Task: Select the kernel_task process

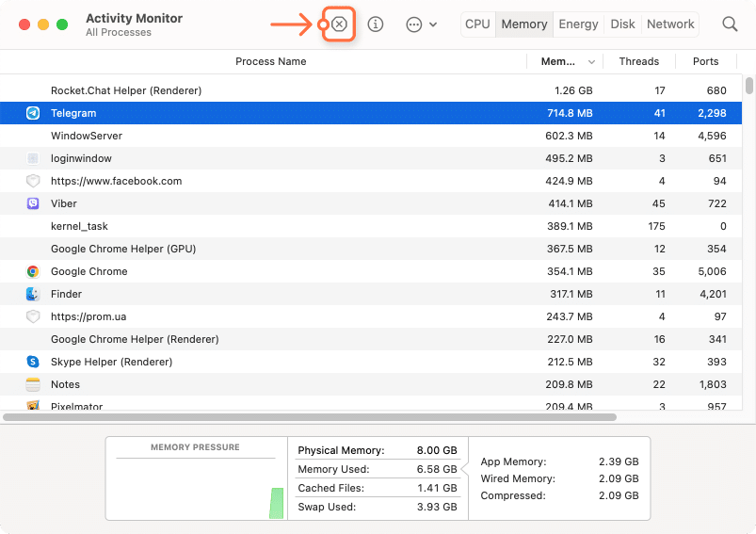Action: [79, 226]
